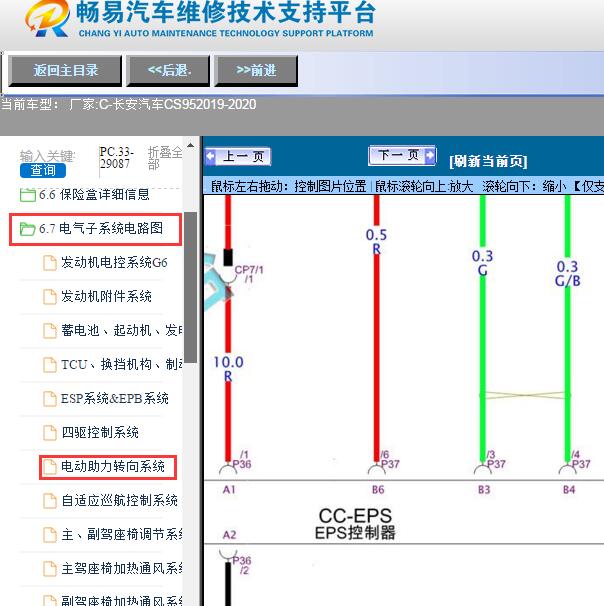Go back with the <<后退 button
This screenshot has width=604, height=606.
click(168, 71)
